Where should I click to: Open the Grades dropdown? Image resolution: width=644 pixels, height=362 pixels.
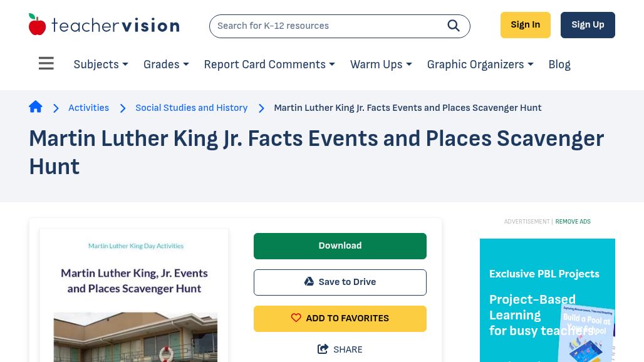coord(165,65)
